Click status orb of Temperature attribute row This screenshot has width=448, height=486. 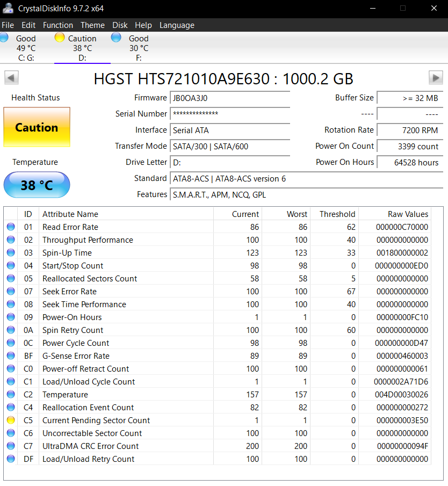pyautogui.click(x=11, y=395)
